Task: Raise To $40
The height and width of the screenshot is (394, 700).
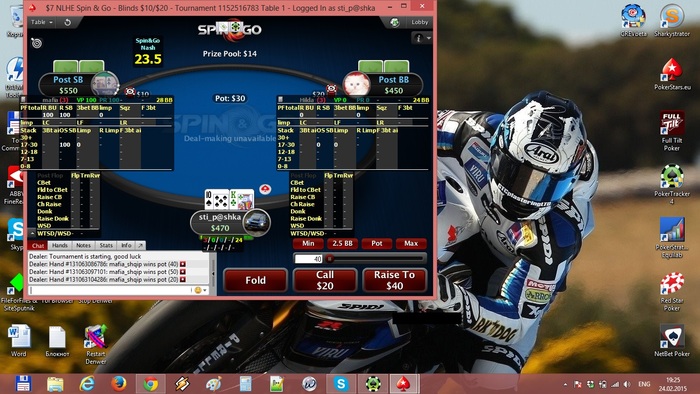Action: (x=395, y=280)
